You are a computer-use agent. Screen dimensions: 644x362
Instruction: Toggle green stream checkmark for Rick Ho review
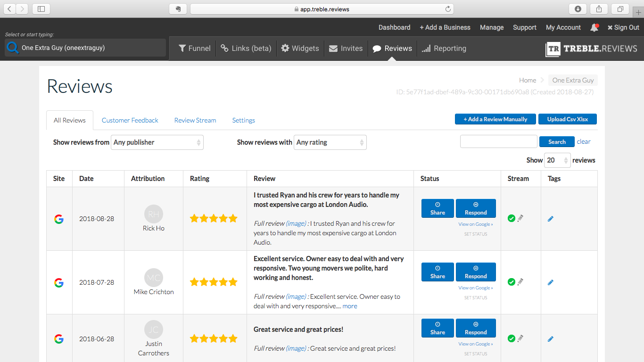click(x=512, y=218)
